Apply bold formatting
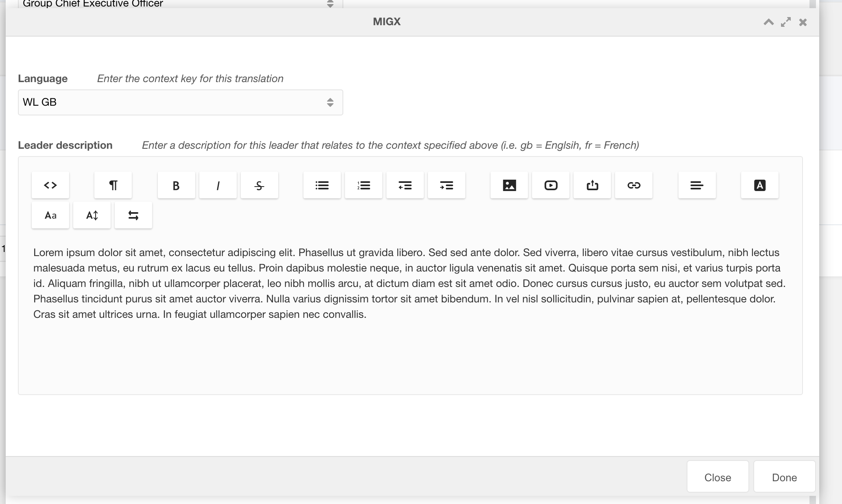The height and width of the screenshot is (504, 842). click(177, 185)
